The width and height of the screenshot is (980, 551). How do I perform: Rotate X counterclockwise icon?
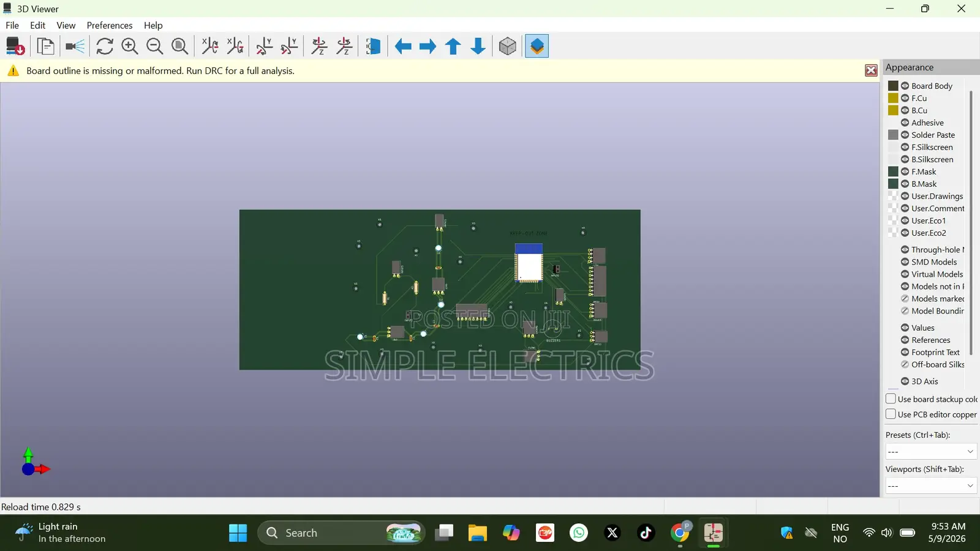(x=235, y=47)
